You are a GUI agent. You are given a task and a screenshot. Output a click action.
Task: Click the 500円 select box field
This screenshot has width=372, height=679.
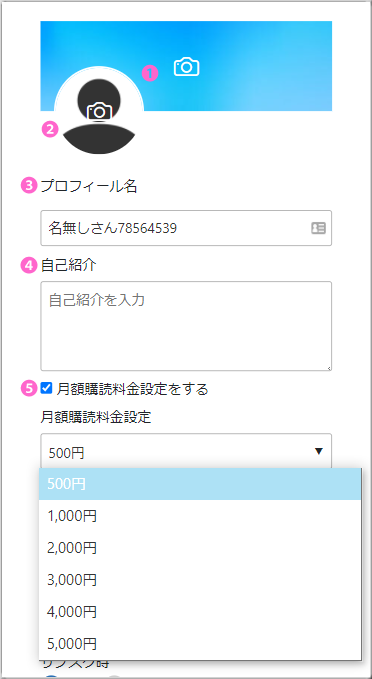coord(186,451)
